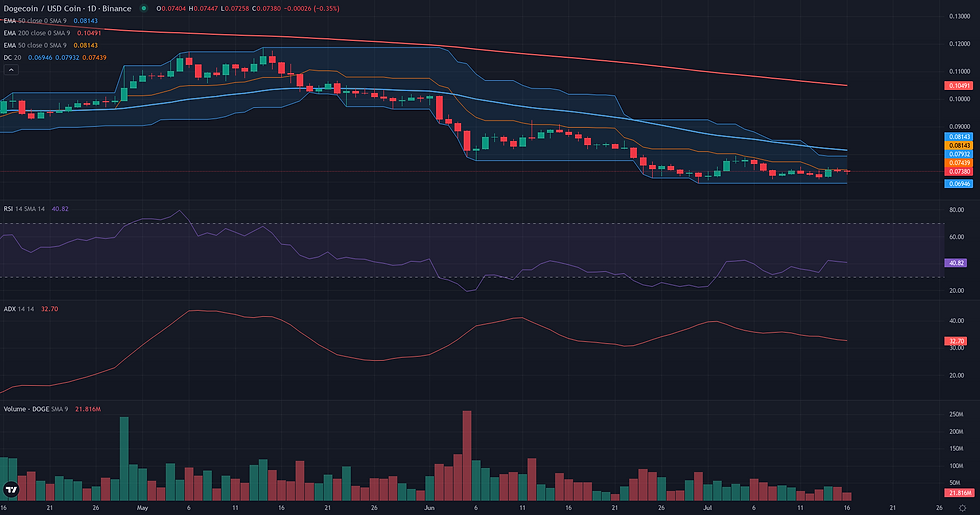The width and height of the screenshot is (980, 515).
Task: Click the 250M volume scale tick
Action: [x=956, y=414]
